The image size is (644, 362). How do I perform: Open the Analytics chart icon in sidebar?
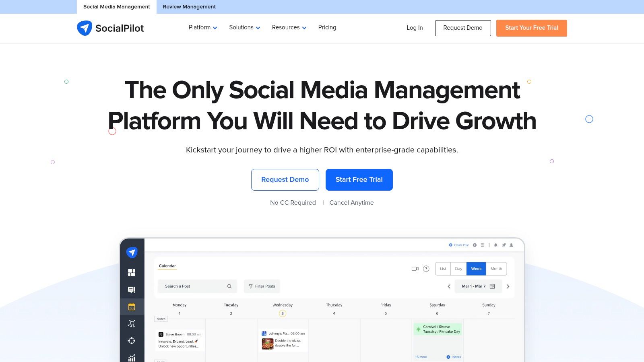[132, 358]
